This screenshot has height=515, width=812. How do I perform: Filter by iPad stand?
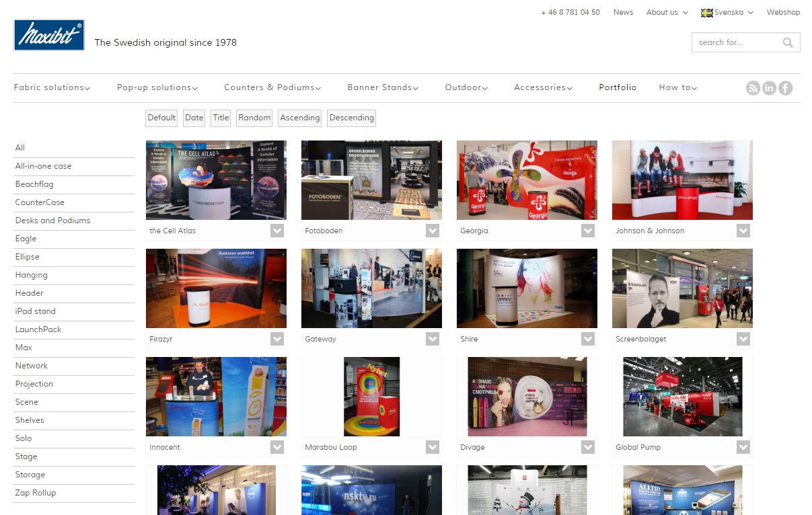[x=74, y=311]
